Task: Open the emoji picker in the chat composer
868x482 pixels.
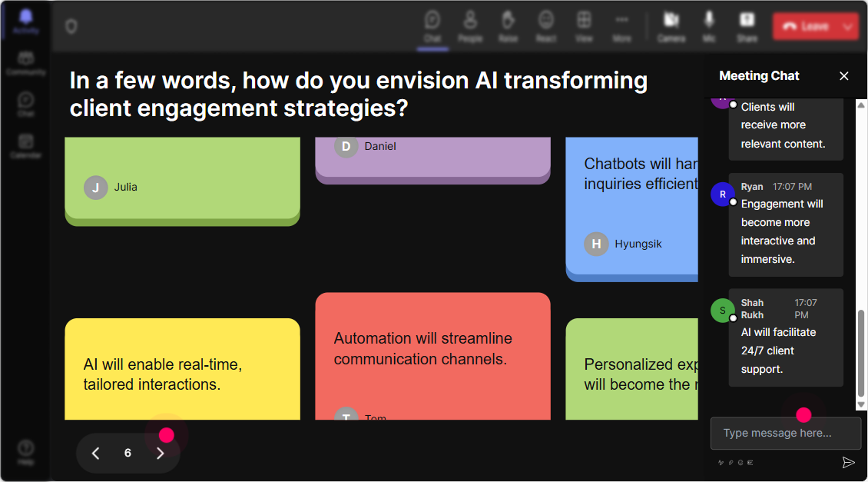Action: tap(740, 463)
